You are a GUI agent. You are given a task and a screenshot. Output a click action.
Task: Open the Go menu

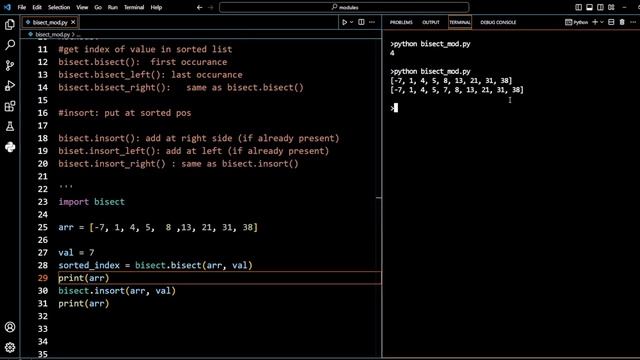98,7
